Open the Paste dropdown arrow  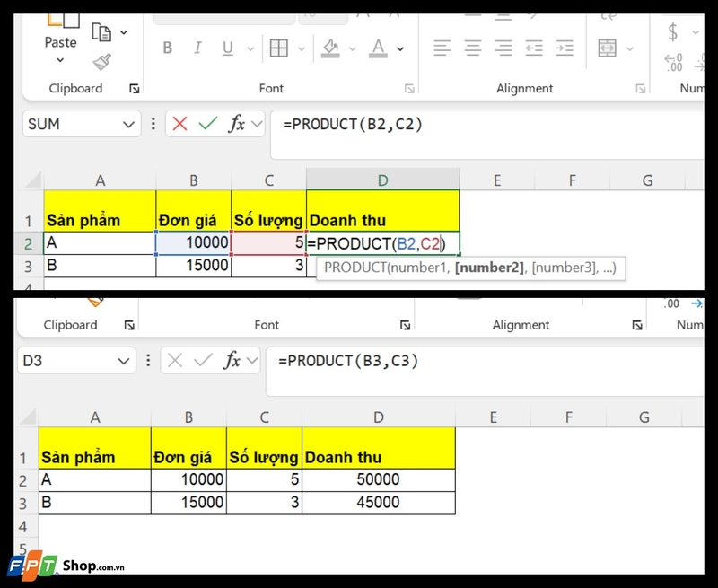pyautogui.click(x=60, y=60)
